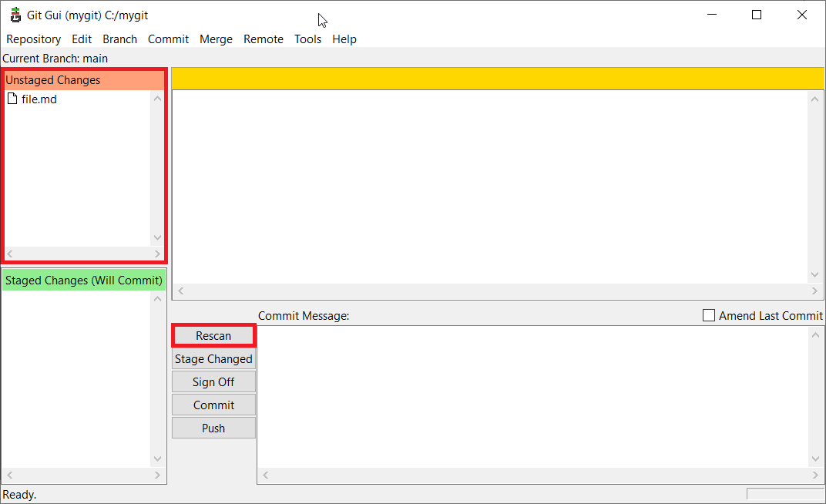Click the Unstaged Changes list scroll-right arrow

pyautogui.click(x=157, y=254)
